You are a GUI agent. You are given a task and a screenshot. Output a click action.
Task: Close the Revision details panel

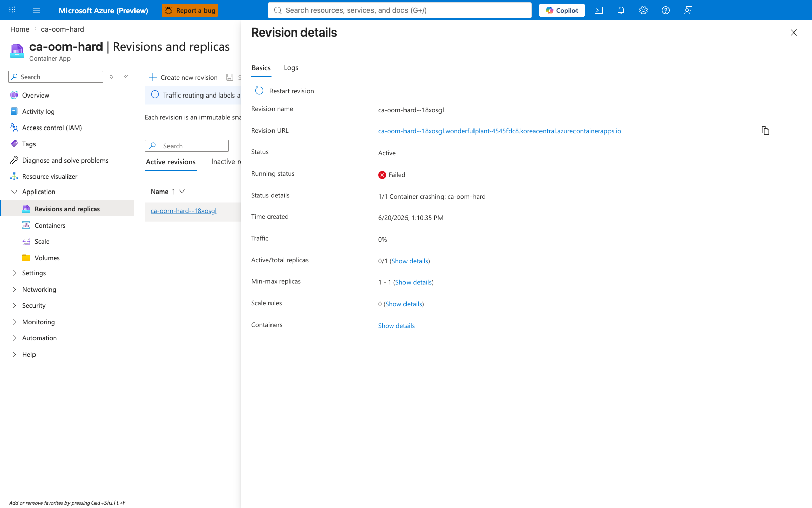click(x=794, y=33)
